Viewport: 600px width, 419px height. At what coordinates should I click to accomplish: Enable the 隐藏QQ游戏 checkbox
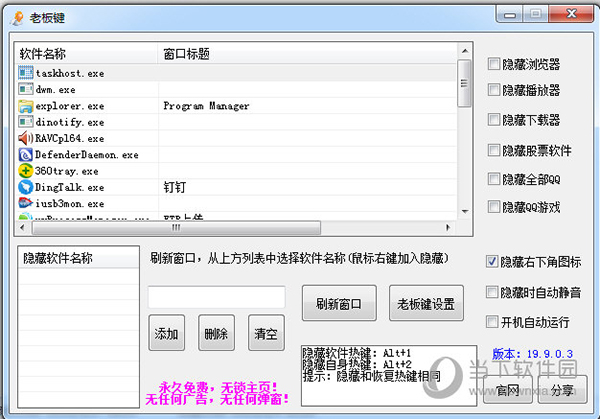pos(494,207)
